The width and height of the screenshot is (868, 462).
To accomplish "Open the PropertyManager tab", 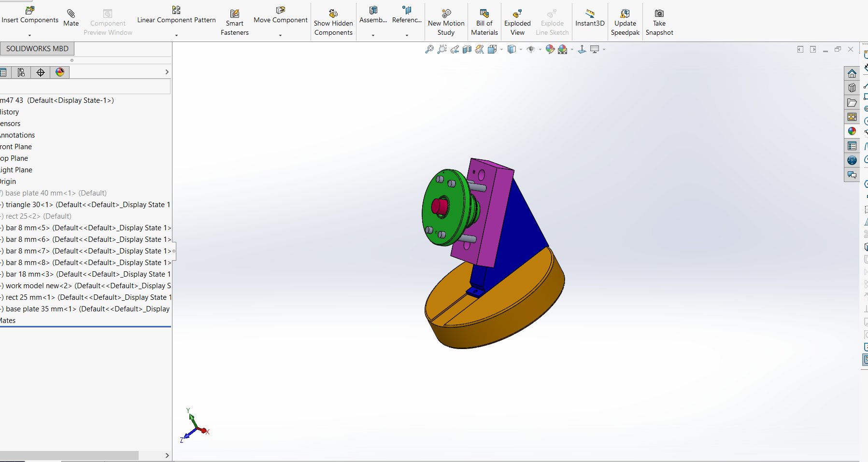I will click(x=4, y=72).
